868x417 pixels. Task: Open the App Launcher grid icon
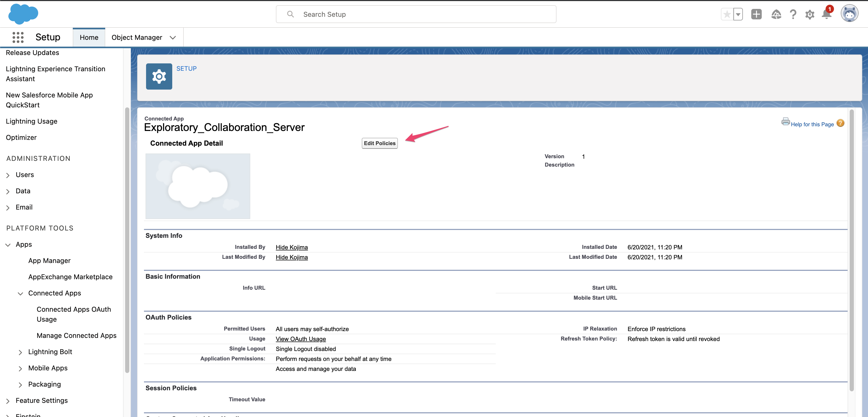[18, 37]
